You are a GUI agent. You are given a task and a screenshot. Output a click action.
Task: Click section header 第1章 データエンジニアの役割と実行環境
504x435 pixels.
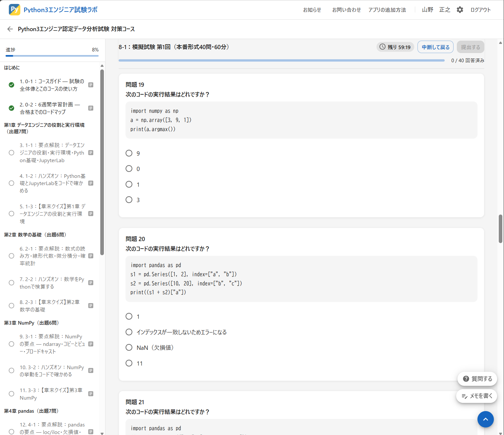[44, 128]
